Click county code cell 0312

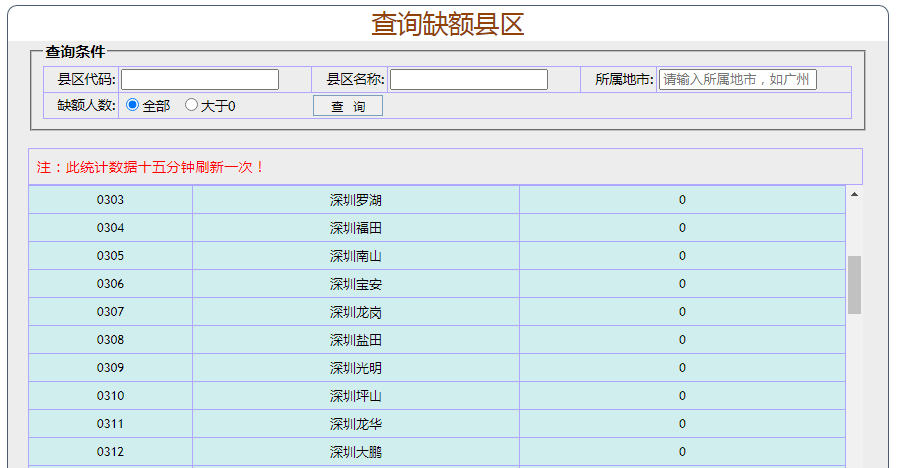[x=110, y=452]
